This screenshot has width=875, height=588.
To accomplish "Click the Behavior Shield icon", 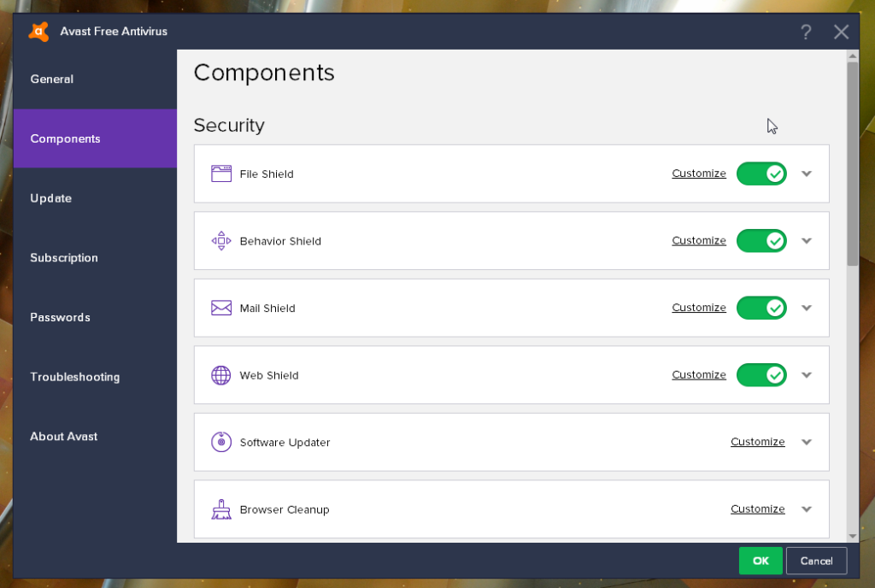I will (221, 241).
